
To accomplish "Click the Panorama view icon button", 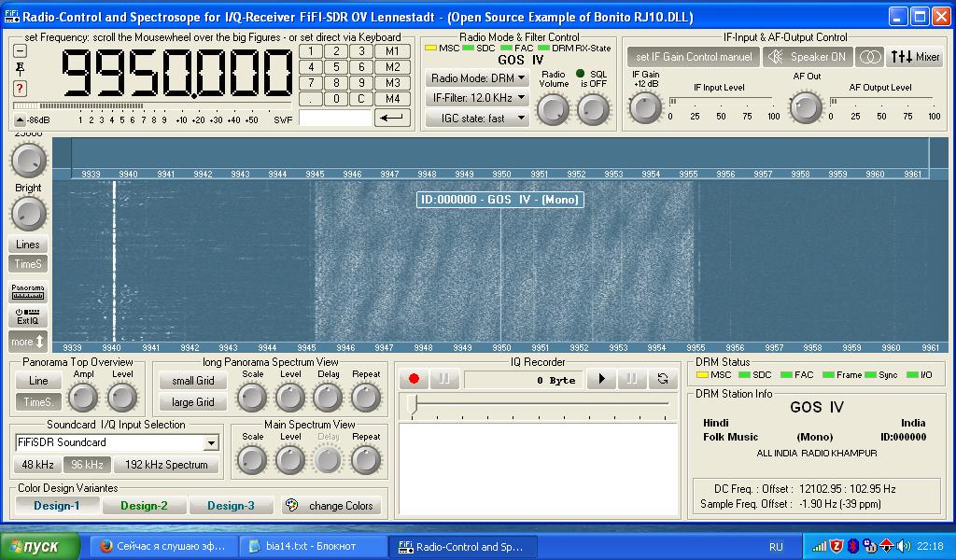I will point(28,292).
